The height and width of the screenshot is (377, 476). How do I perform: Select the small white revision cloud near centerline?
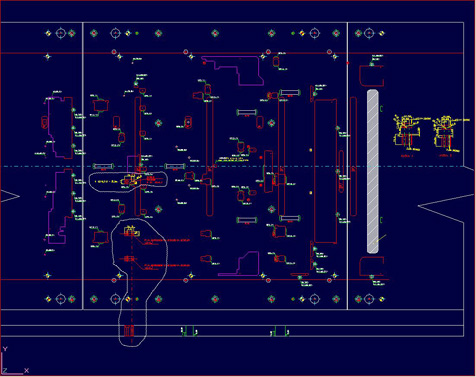[128, 182]
